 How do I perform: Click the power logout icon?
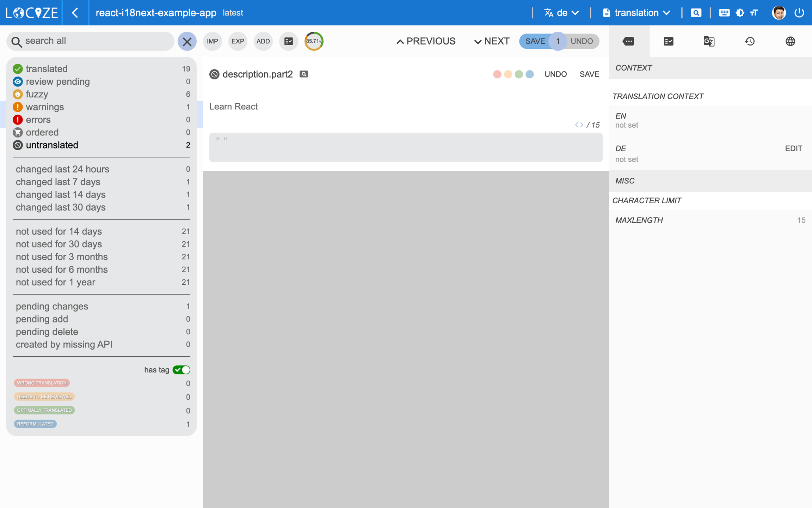799,13
